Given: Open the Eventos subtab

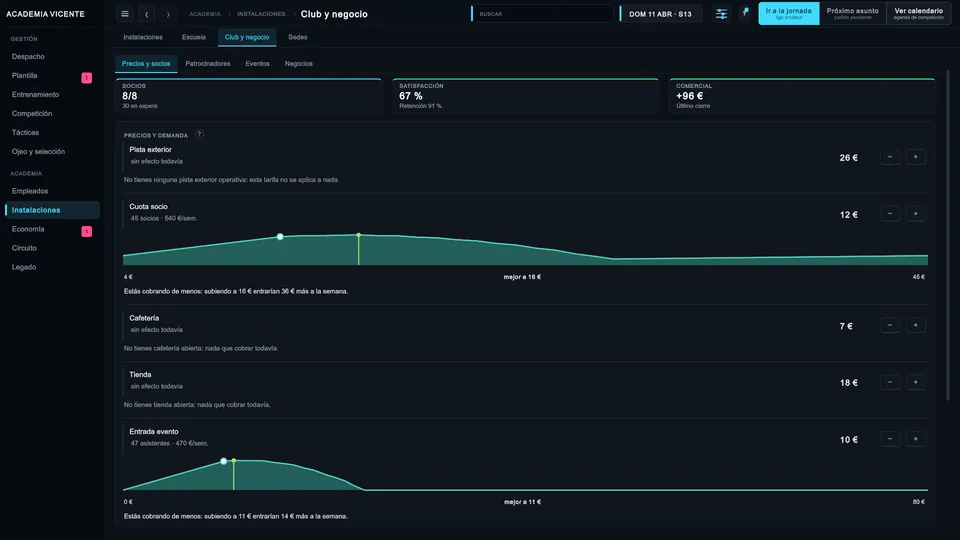Looking at the screenshot, I should point(257,64).
